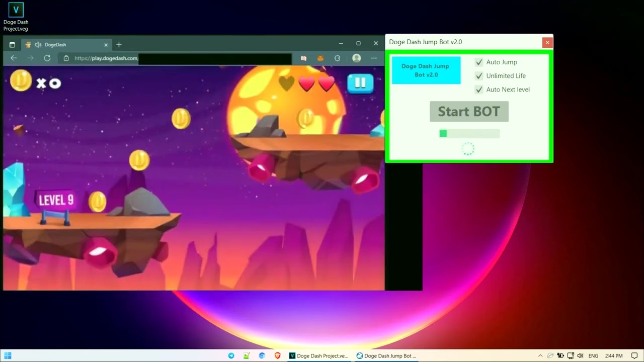Mute the DogeDash tab audio icon

[x=38, y=45]
